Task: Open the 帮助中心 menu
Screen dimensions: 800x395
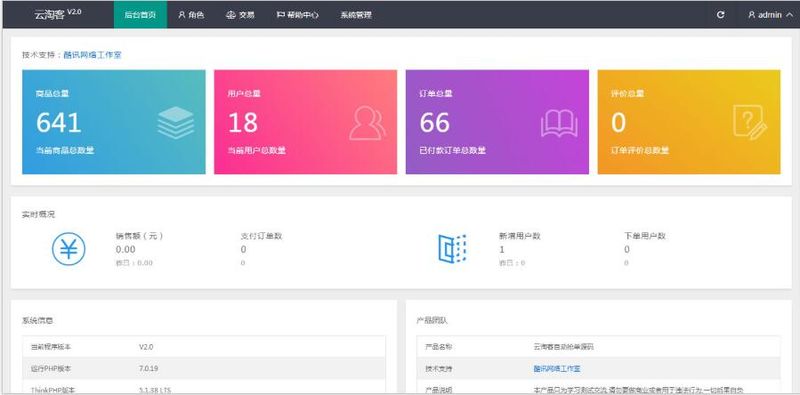Action: point(297,15)
